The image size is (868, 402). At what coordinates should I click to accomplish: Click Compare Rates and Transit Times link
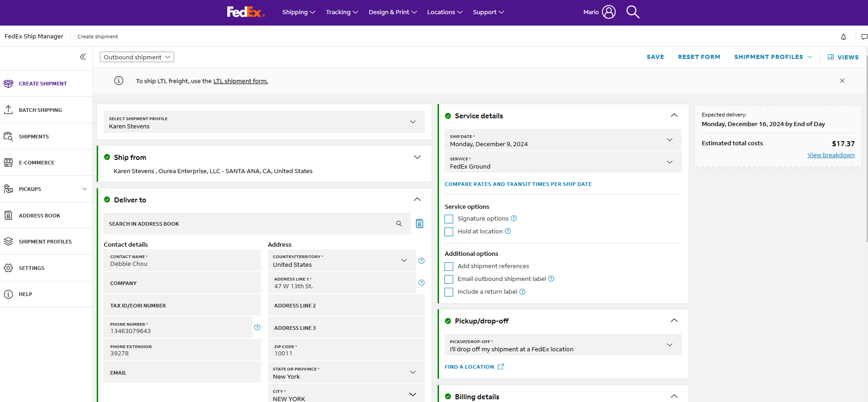[518, 184]
